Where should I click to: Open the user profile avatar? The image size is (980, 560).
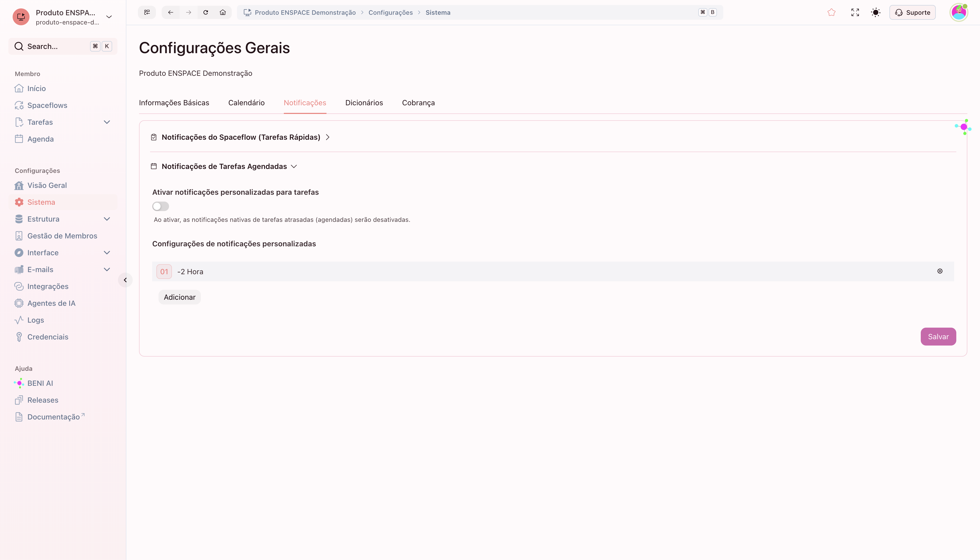(x=958, y=12)
